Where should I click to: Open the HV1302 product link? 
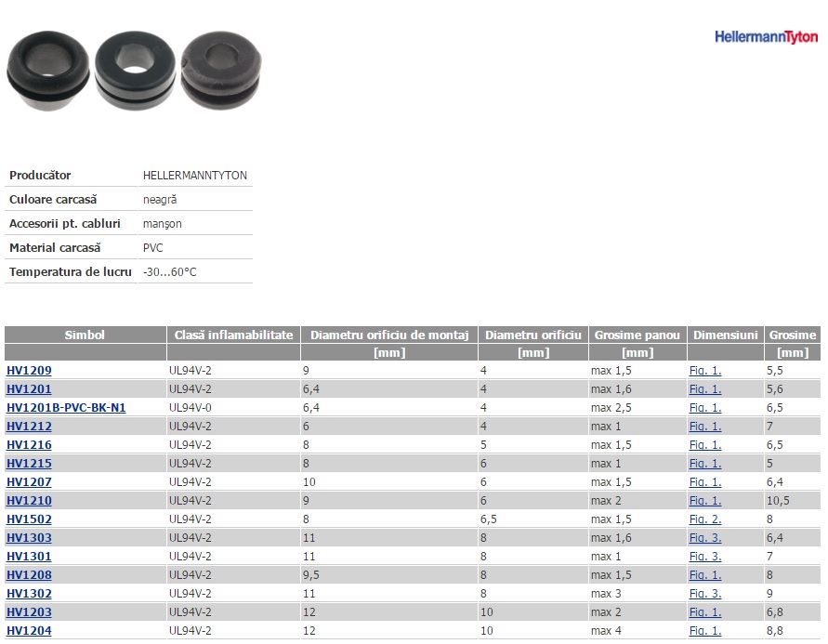pyautogui.click(x=29, y=593)
